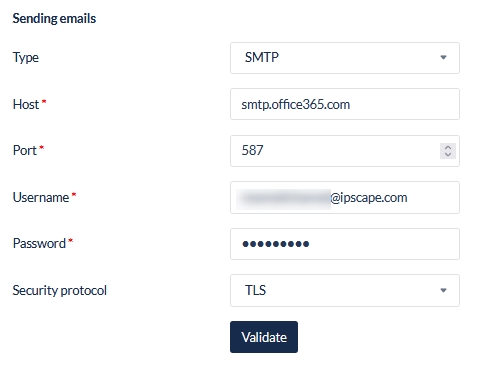This screenshot has height=378, width=488.
Task: Open the Security protocol dropdown showing TLS
Action: coord(345,290)
